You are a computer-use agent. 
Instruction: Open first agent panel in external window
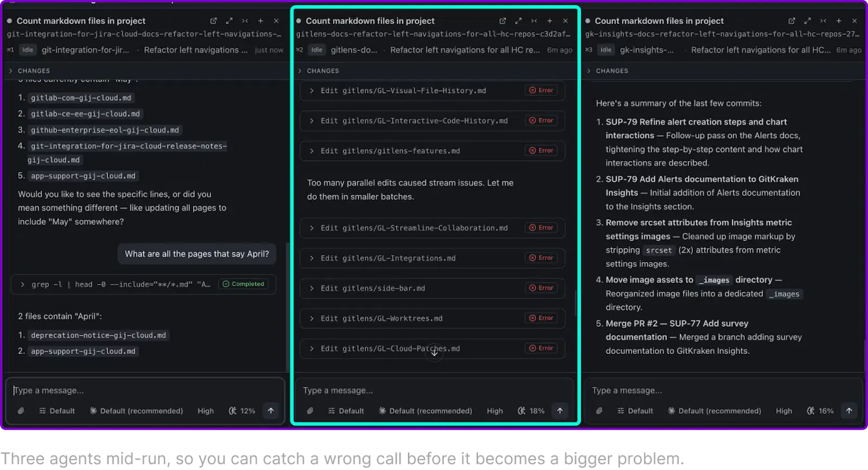213,21
